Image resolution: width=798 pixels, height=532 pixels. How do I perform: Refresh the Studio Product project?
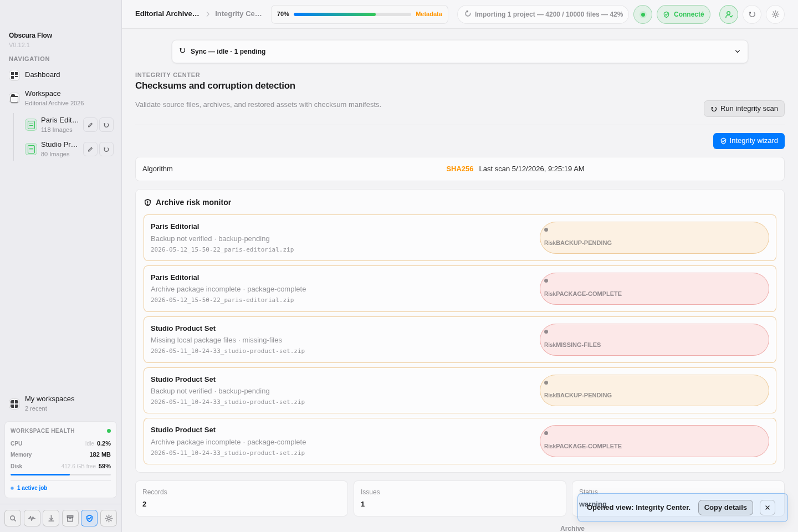pos(106,149)
